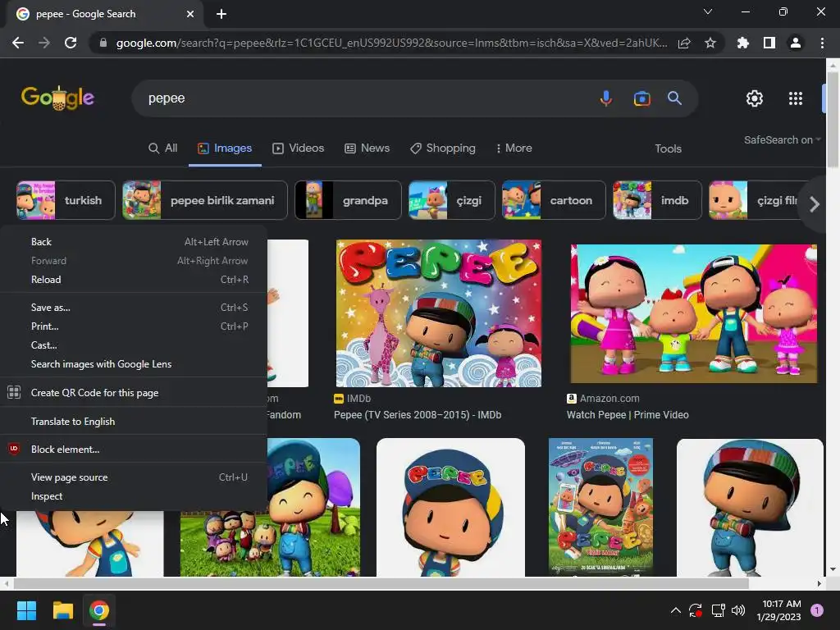Click the volume speaker tray icon
Image resolution: width=840 pixels, height=630 pixels.
(738, 610)
